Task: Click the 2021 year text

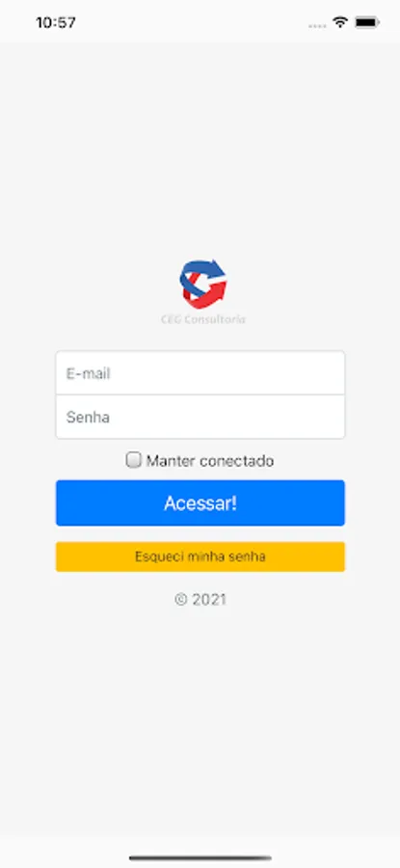Action: pyautogui.click(x=209, y=600)
